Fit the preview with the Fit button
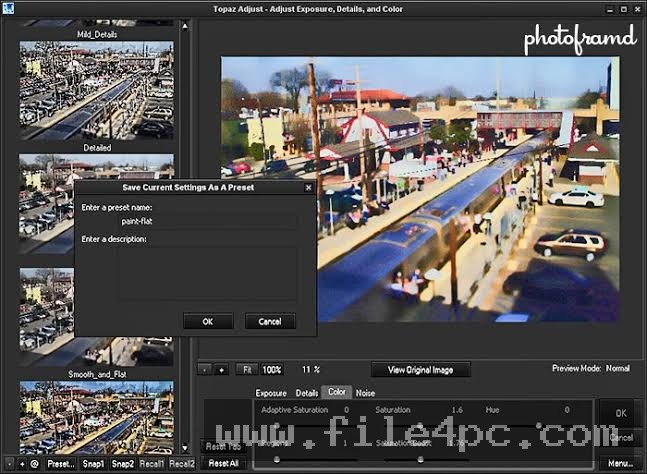 pyautogui.click(x=247, y=370)
